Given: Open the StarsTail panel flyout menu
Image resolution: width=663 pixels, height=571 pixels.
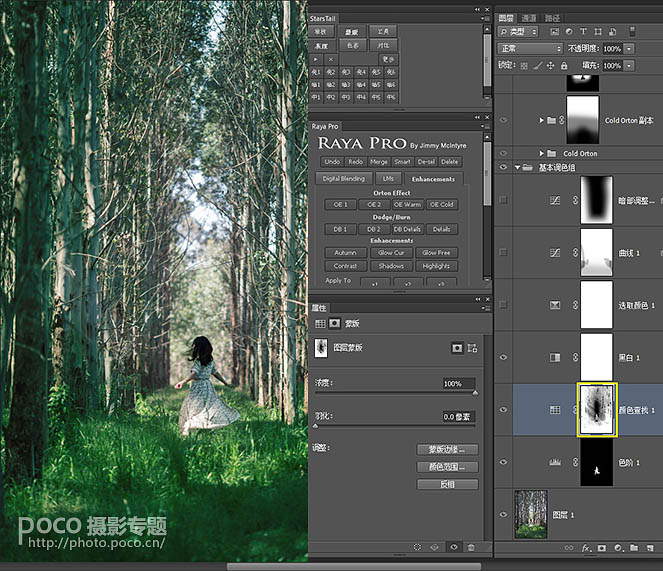Looking at the screenshot, I should point(484,19).
